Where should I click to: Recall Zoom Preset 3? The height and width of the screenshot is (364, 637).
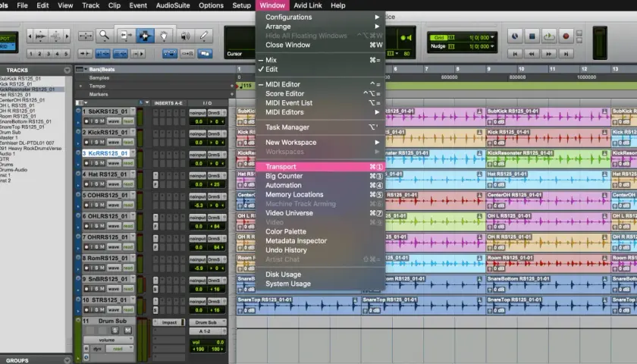(49, 54)
